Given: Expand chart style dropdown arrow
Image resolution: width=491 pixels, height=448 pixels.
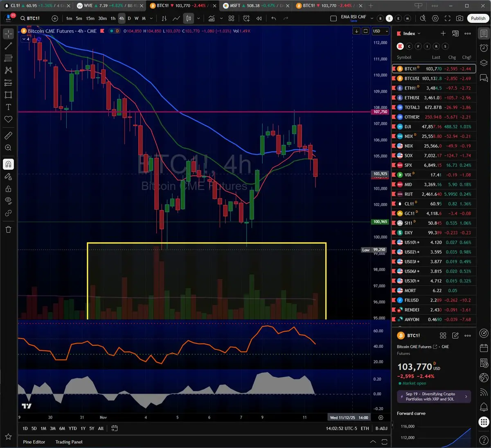Looking at the screenshot, I should coord(198,18).
